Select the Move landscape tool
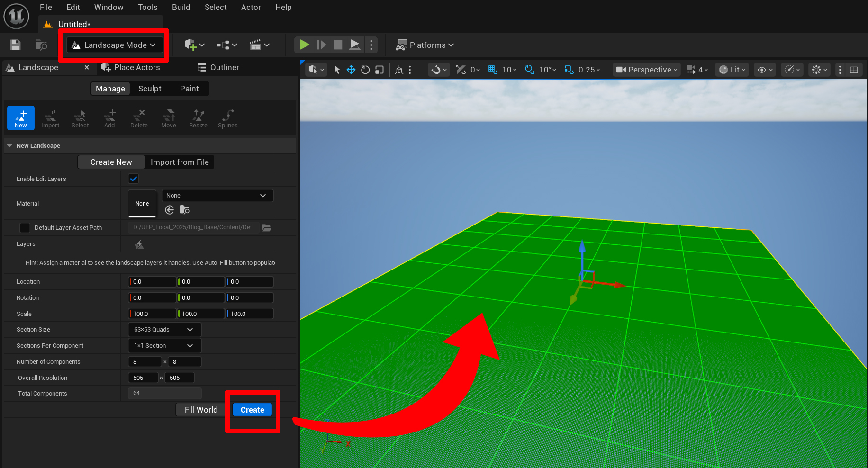 168,118
